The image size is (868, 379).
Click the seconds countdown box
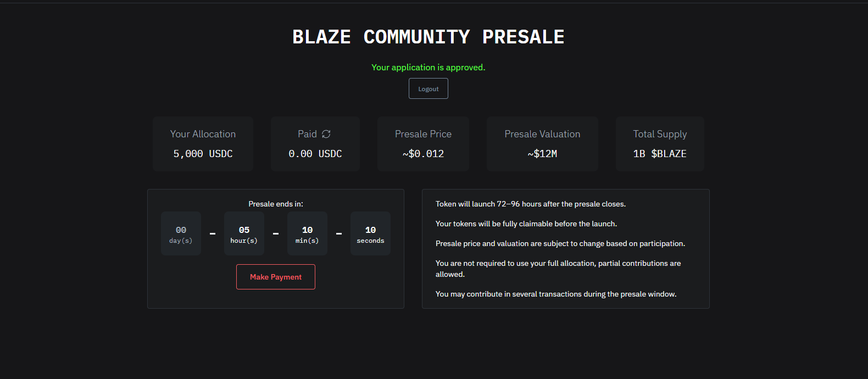(x=370, y=233)
